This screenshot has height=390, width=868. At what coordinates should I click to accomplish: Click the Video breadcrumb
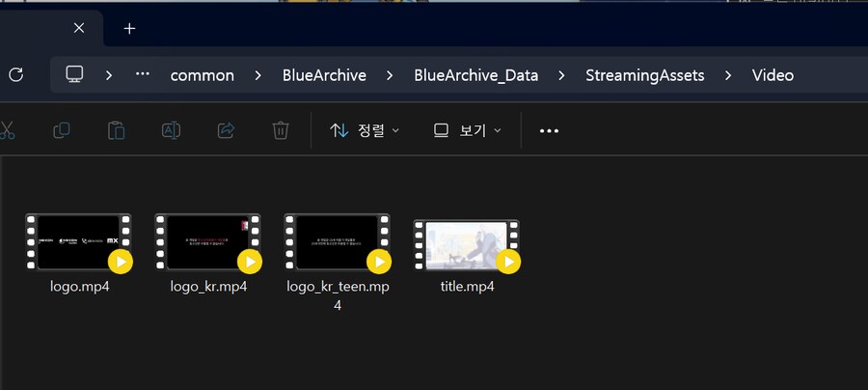pos(773,75)
